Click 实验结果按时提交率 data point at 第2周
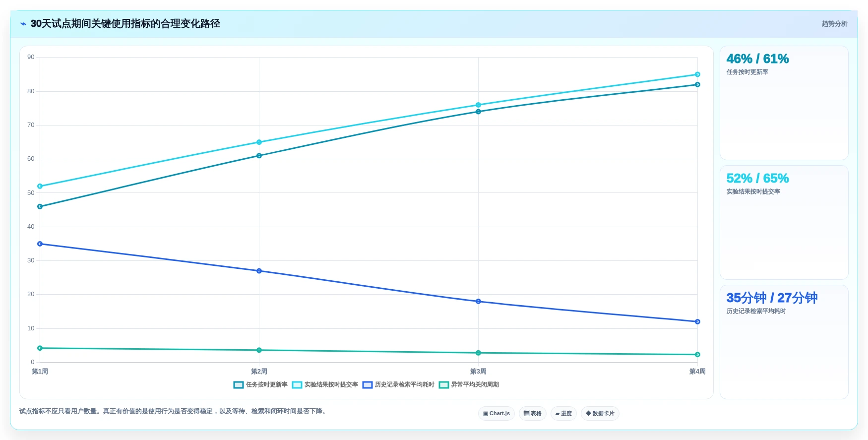The width and height of the screenshot is (868, 440). 259,142
